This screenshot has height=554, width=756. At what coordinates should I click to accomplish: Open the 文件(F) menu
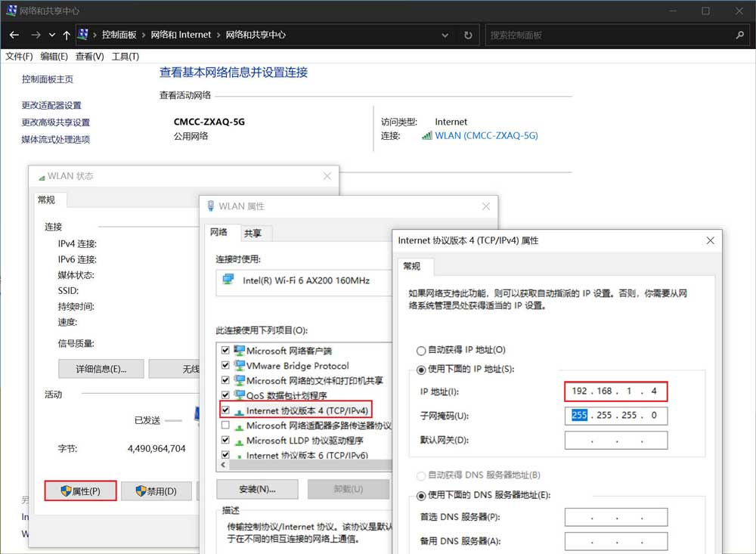coord(19,57)
